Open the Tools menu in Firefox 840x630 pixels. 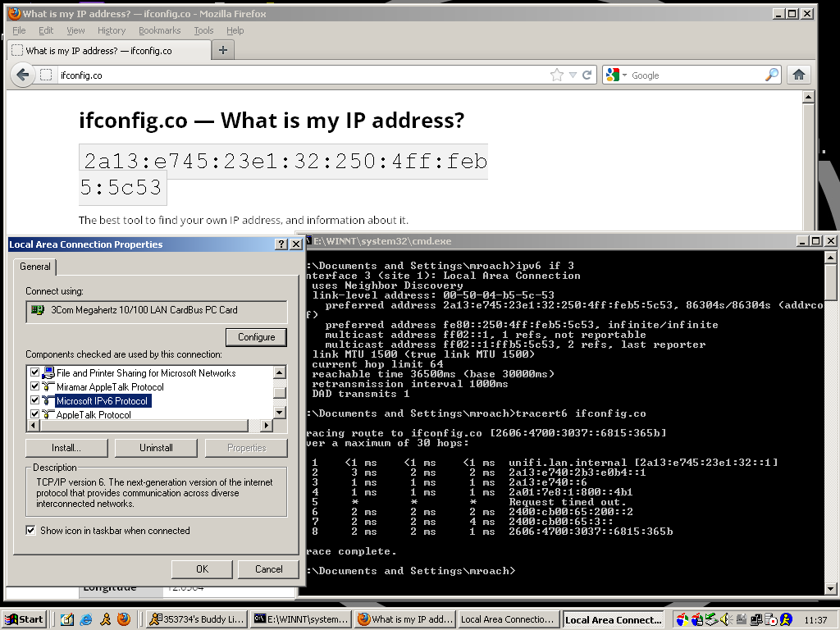(203, 30)
